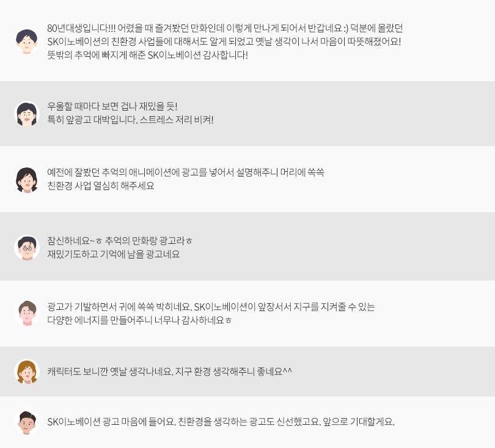Viewport: 495px width, 448px height.
Task: Click the orange-haired avatar by 캐릭터도 보니깐 comment
Action: pos(26,372)
